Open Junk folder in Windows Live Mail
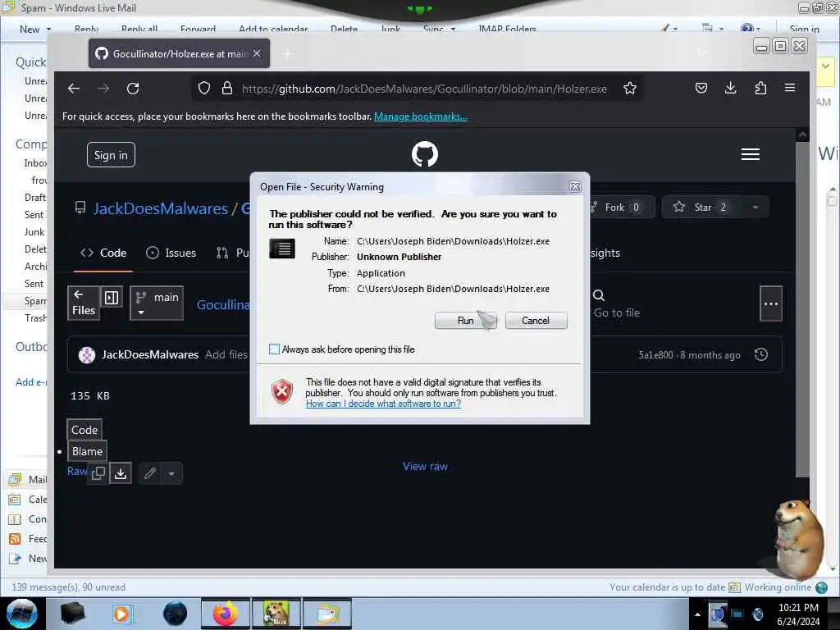The image size is (840, 630). point(34,232)
